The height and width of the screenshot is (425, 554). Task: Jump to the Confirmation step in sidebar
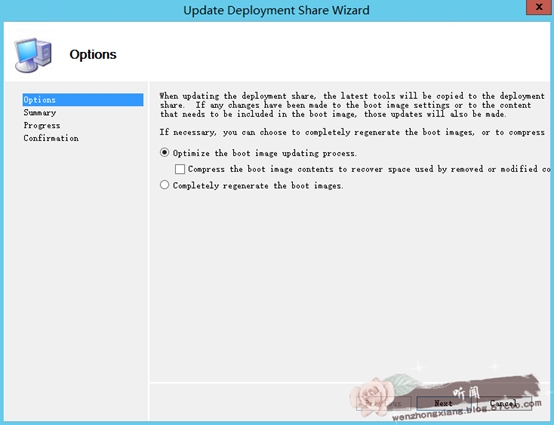[x=51, y=138]
